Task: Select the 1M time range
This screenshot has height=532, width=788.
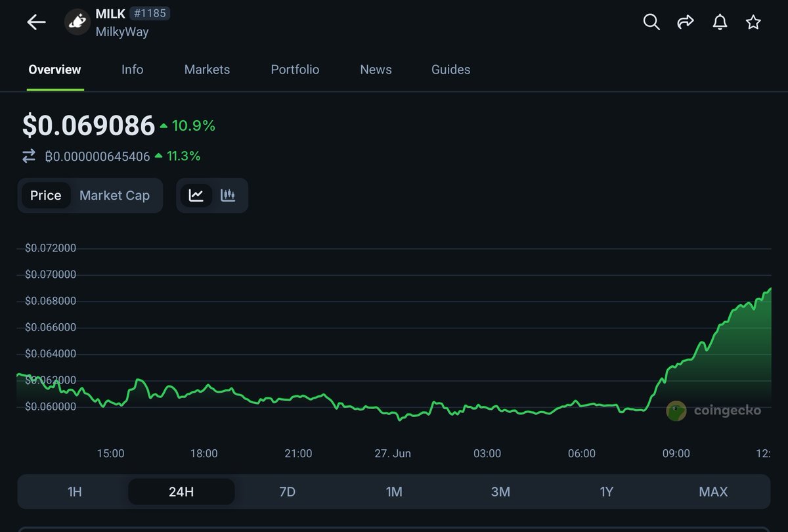Action: pyautogui.click(x=394, y=492)
